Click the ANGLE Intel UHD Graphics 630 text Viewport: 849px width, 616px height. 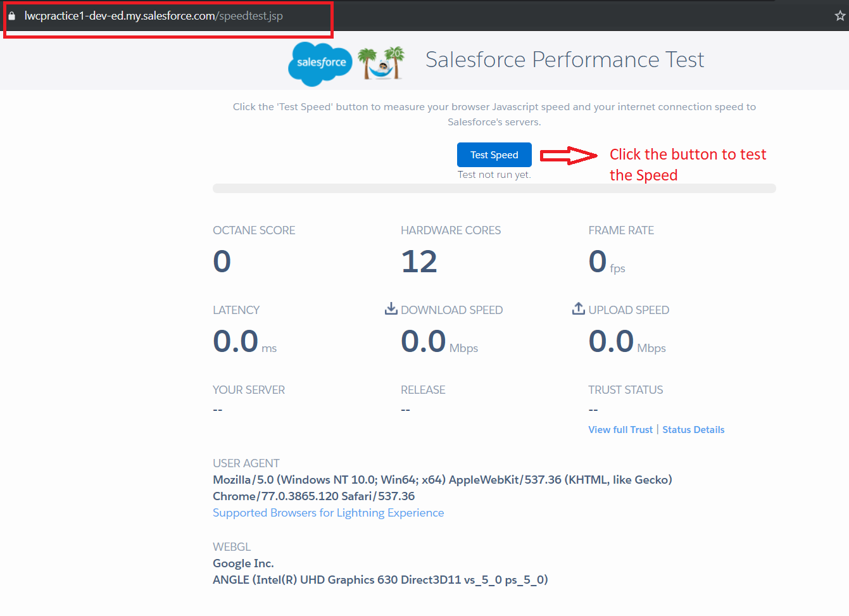coord(380,580)
